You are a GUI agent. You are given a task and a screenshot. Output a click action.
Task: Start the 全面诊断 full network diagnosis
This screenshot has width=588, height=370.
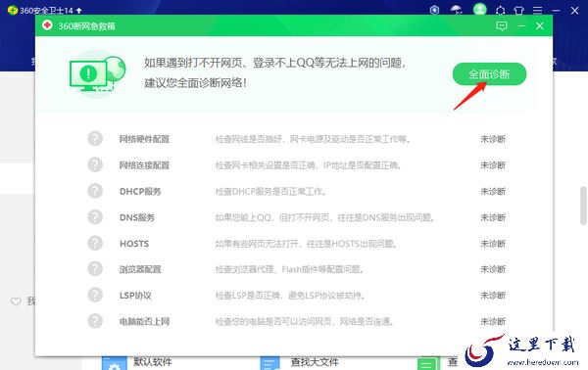pos(489,74)
